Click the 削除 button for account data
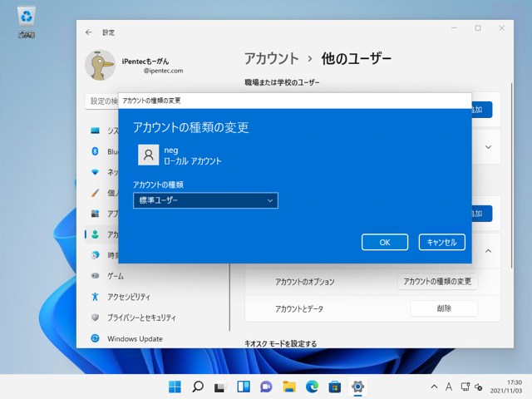This screenshot has width=532, height=399. (444, 308)
